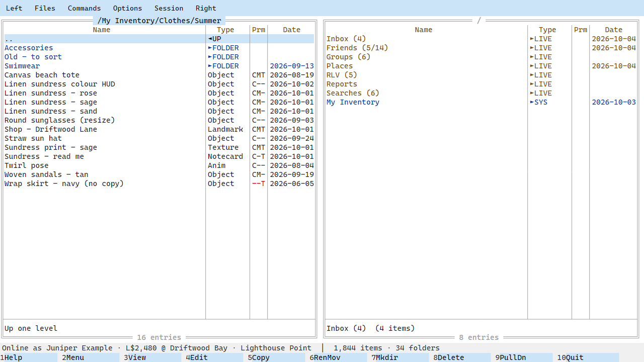Select the '..' up-one-level row
Screen dimensions: 644x362
(159, 39)
